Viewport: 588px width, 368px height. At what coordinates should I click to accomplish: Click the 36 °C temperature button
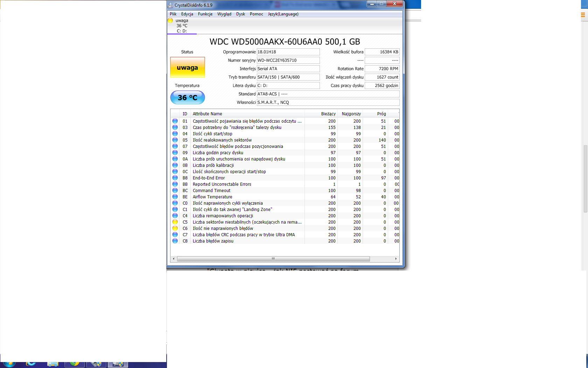point(188,97)
